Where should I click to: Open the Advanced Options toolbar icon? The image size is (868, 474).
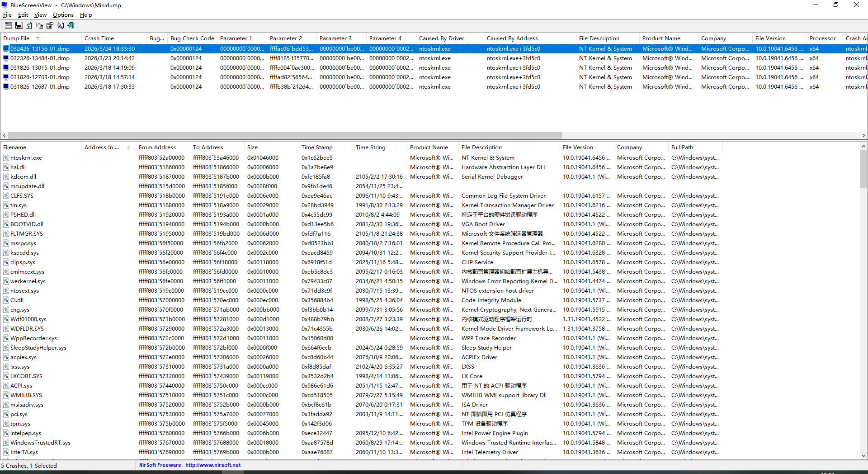(9, 26)
